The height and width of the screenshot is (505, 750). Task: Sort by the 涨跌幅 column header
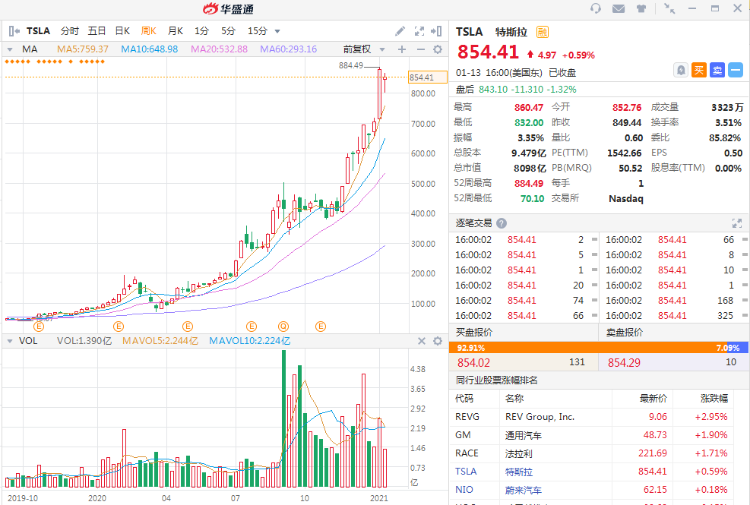point(714,398)
